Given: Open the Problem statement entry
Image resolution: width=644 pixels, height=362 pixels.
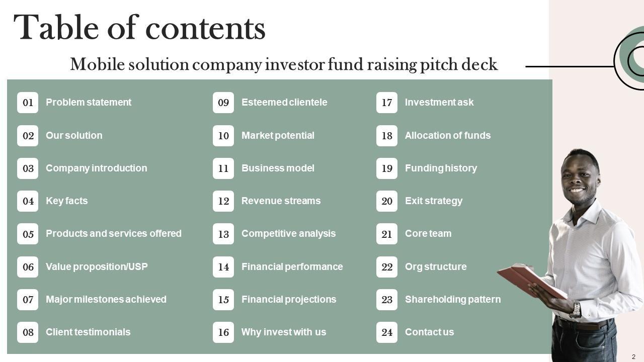Looking at the screenshot, I should [x=89, y=103].
